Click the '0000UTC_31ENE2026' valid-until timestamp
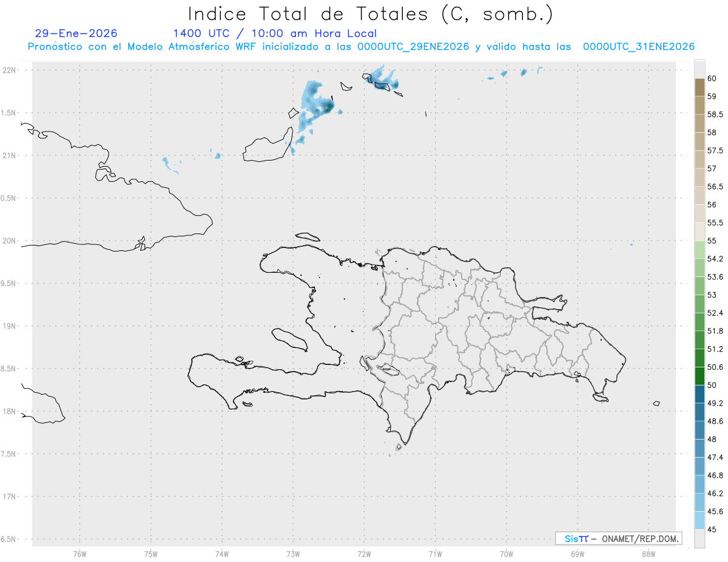The height and width of the screenshot is (562, 728). pos(639,47)
